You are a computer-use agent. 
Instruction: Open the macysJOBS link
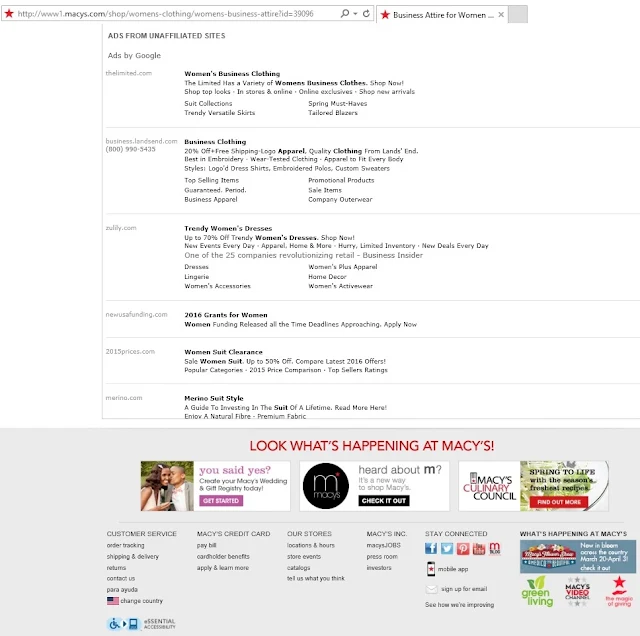coord(383,545)
